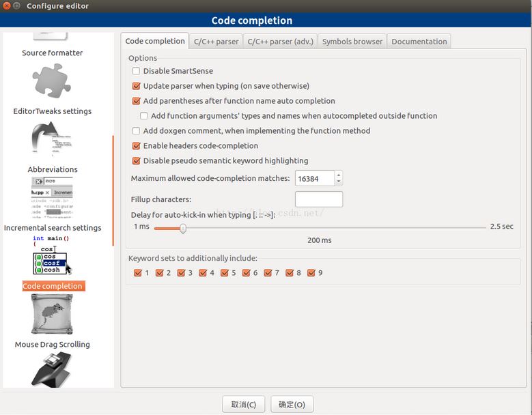Toggle Disable SmartSense checkbox
The width and height of the screenshot is (532, 415).
[x=136, y=71]
